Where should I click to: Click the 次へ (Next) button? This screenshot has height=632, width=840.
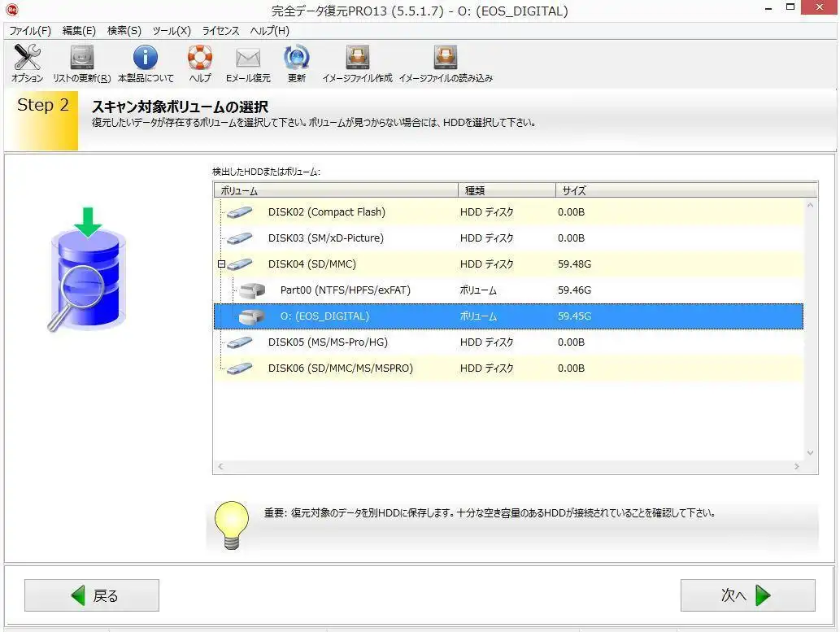[747, 595]
